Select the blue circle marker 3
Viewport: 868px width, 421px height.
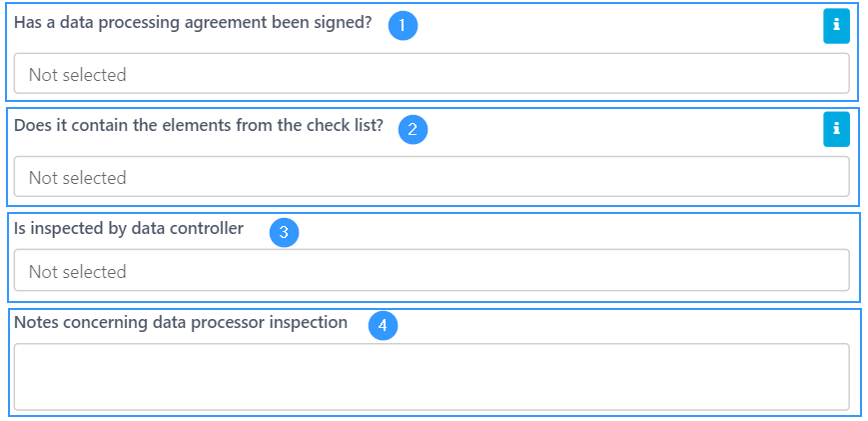point(284,233)
